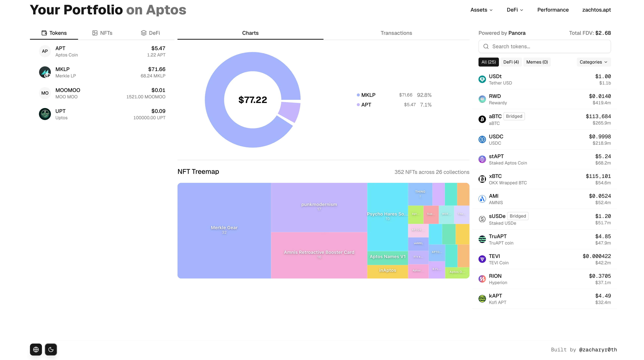Click the RION Hyperion logo icon
644x360 pixels.
482,279
